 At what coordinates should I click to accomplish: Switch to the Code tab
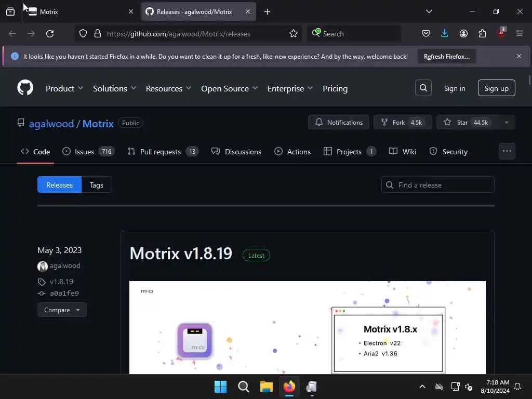click(35, 152)
